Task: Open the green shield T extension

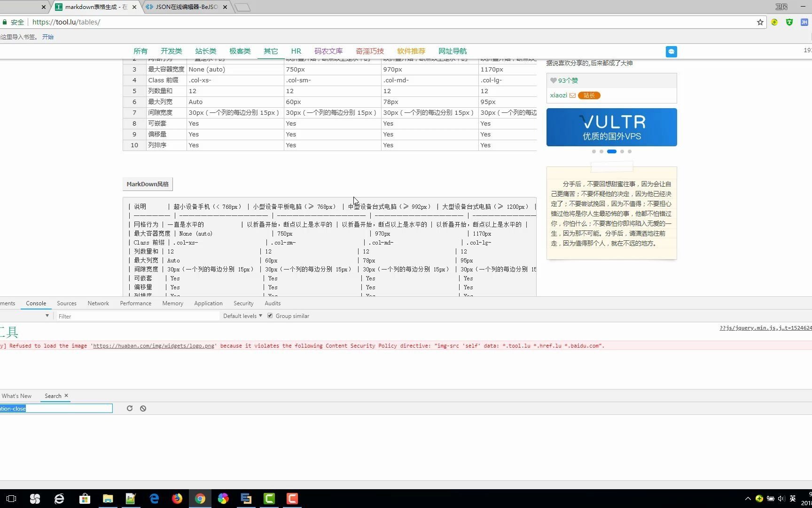Action: click(789, 22)
